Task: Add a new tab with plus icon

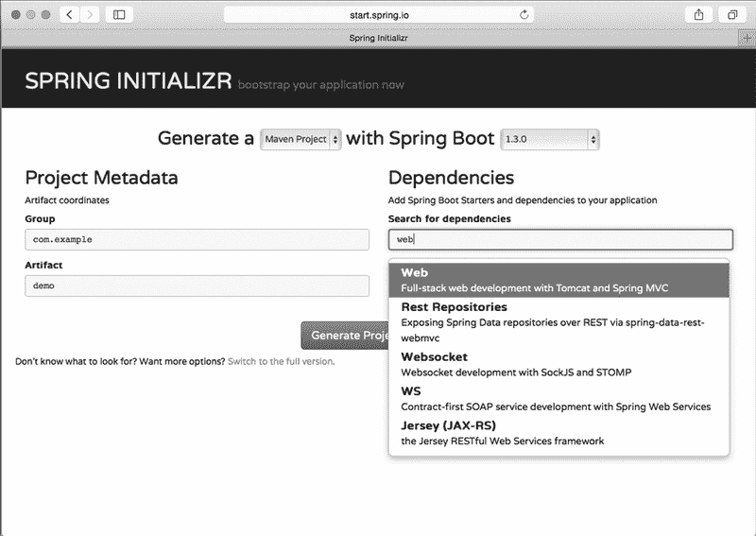Action: pos(747,37)
